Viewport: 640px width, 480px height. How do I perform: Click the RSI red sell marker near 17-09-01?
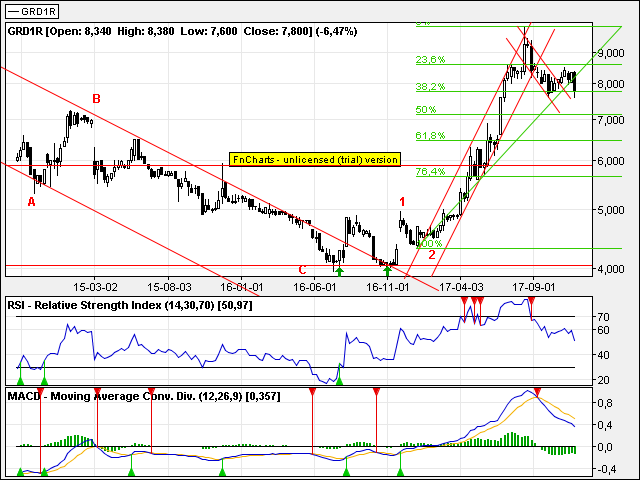[x=531, y=302]
